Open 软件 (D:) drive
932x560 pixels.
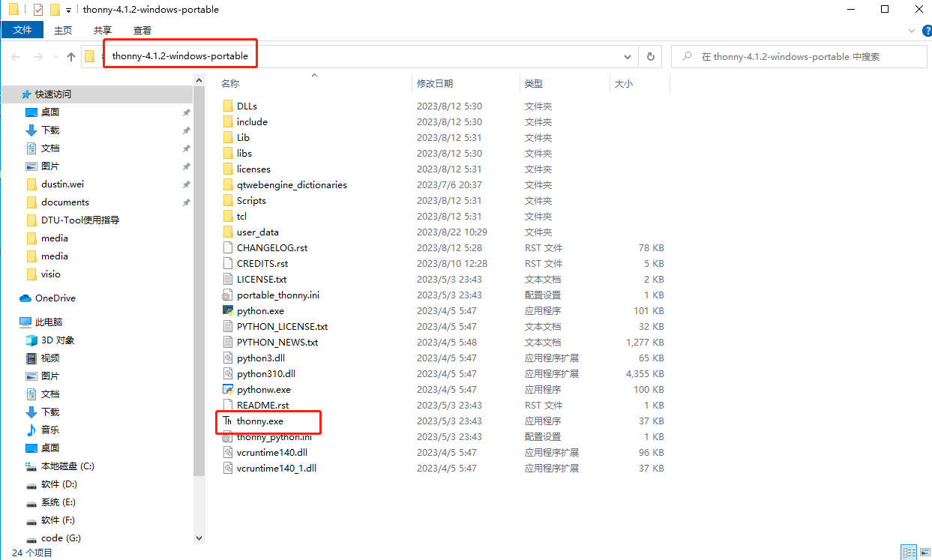(x=58, y=484)
